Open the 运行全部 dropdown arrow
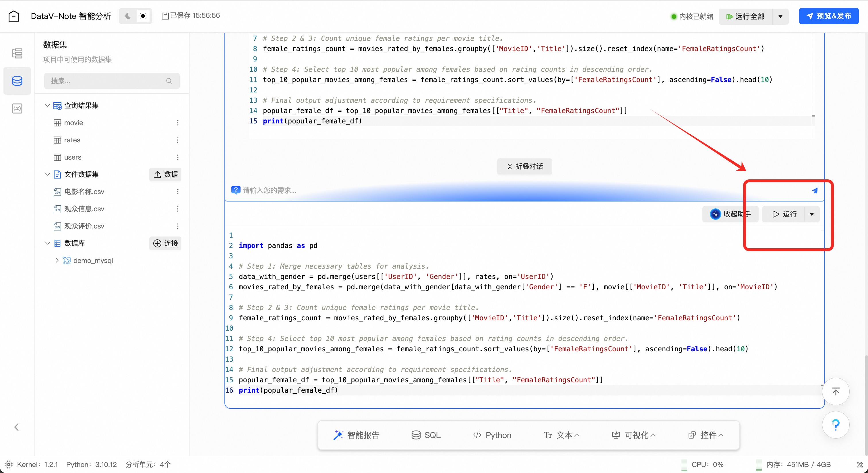 [x=780, y=17]
